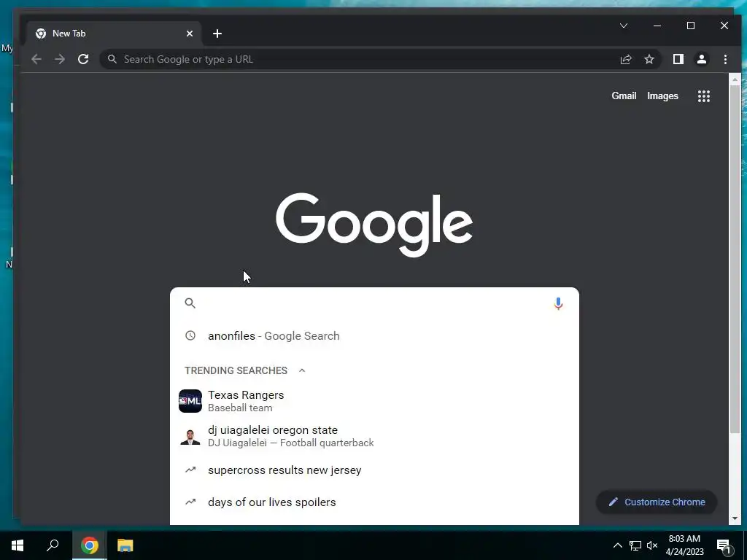Click the Google logo
Screen dimensions: 747x560
click(374, 225)
